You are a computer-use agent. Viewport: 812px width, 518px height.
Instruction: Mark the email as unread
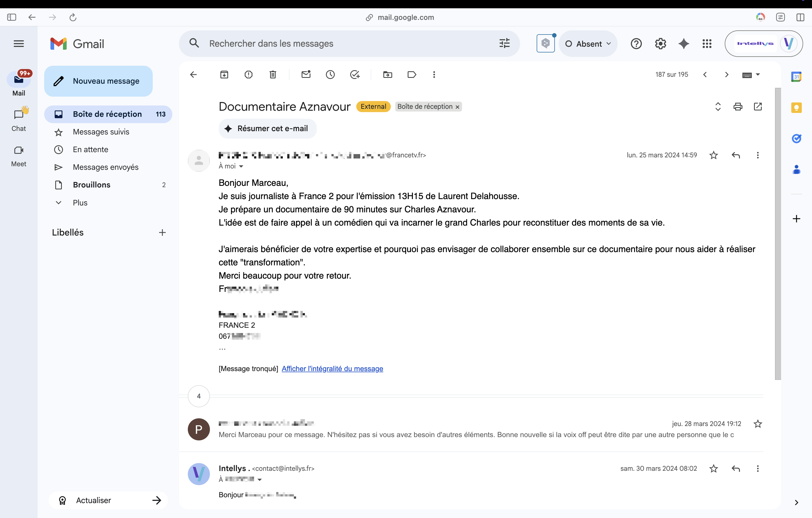pos(306,75)
